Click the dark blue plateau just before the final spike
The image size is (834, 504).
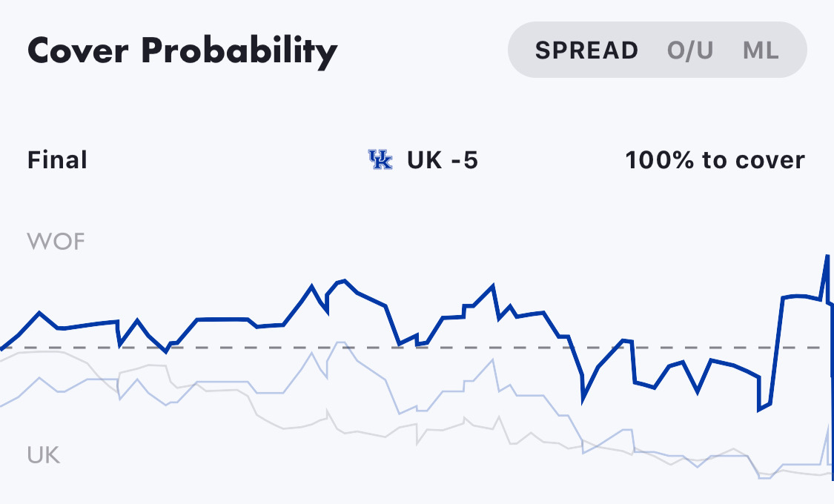point(801,296)
